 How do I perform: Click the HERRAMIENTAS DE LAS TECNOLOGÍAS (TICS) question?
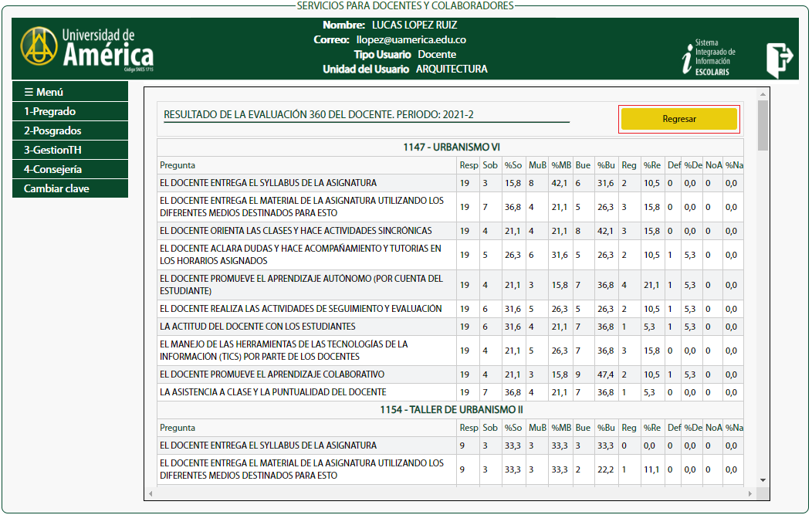284,351
